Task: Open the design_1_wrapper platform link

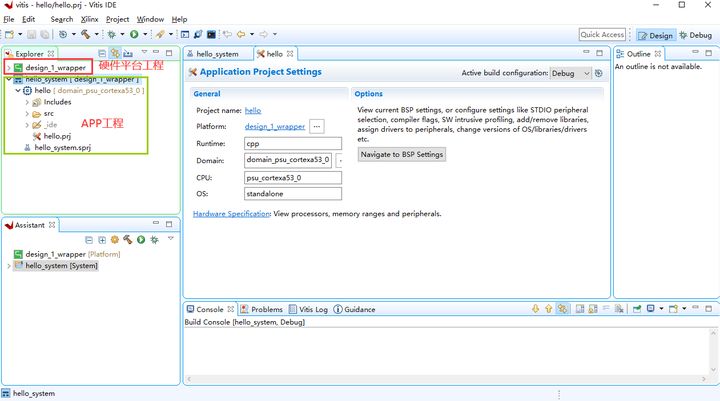Action: point(275,126)
